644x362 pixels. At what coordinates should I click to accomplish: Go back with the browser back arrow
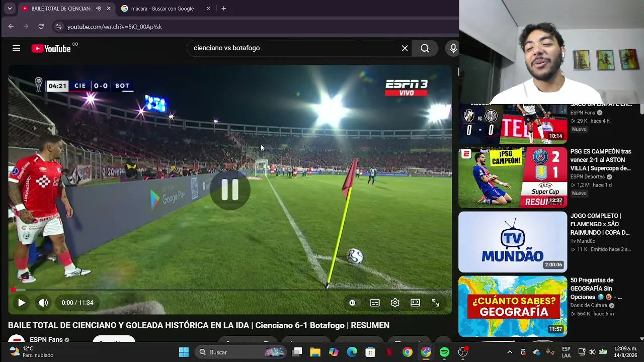(x=11, y=27)
